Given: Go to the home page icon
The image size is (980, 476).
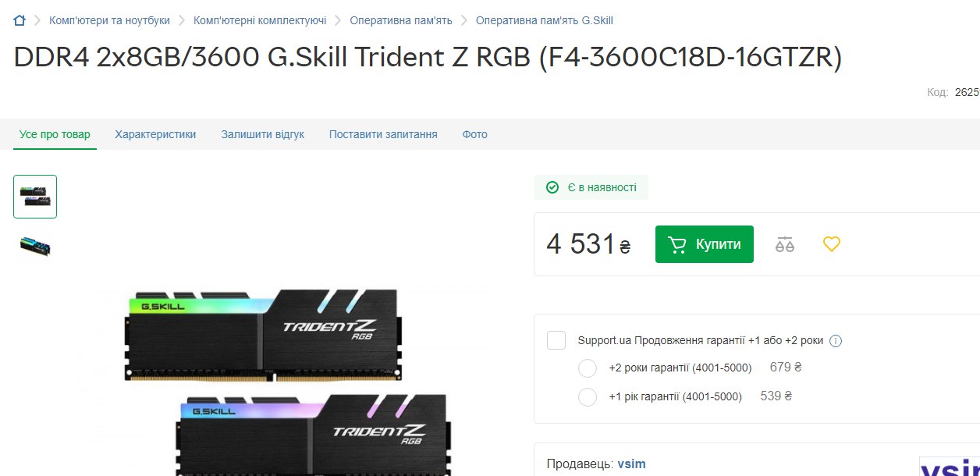Looking at the screenshot, I should coord(20,20).
